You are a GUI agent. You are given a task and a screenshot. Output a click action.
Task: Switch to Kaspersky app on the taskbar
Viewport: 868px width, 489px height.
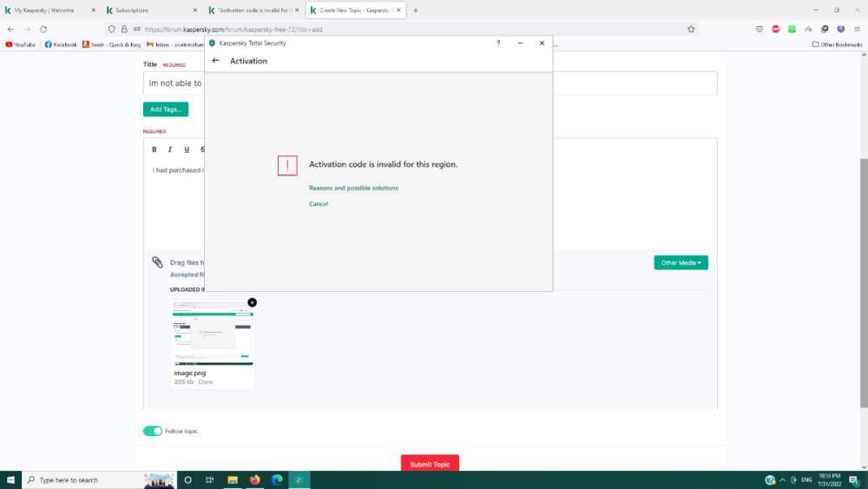[299, 480]
